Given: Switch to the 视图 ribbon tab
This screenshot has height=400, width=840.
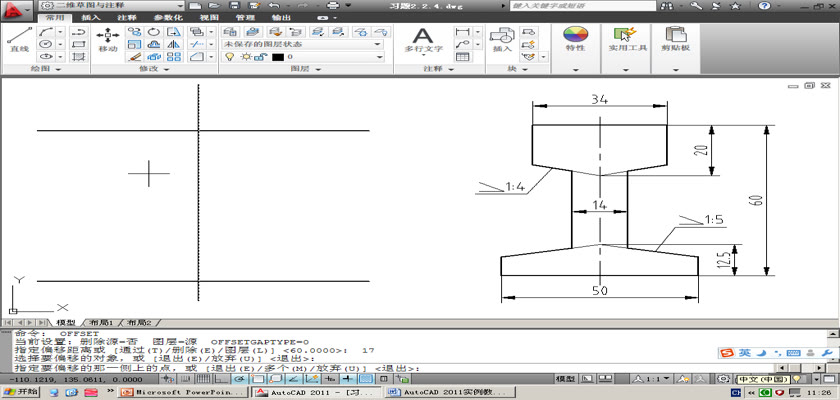Looking at the screenshot, I should [x=208, y=17].
